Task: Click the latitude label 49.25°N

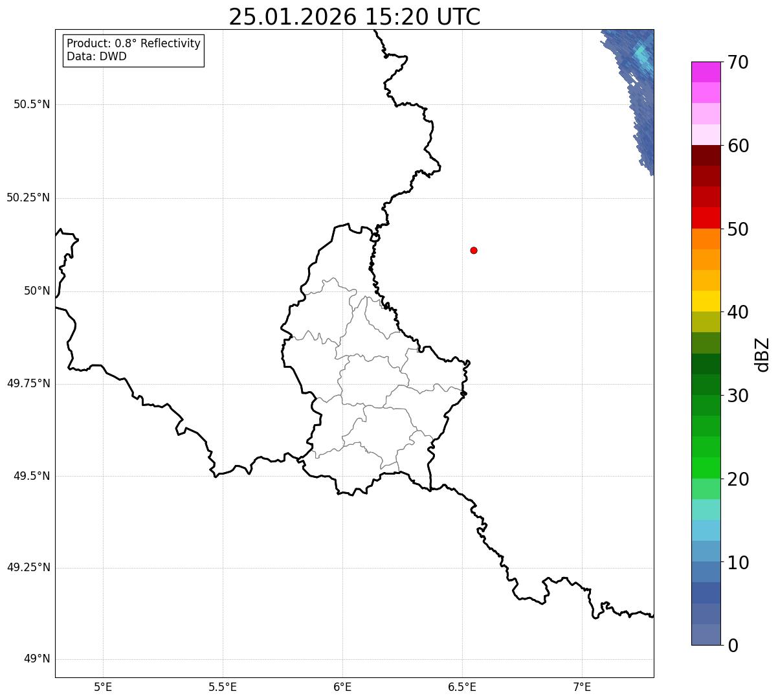Action: (x=28, y=568)
